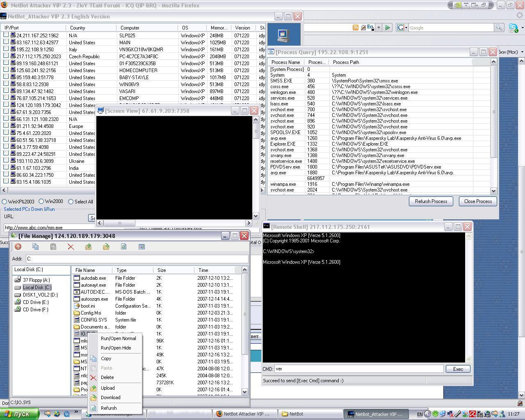Click the NVIDIA icon in the title bar
This screenshot has width=525, height=420.
(x=457, y=5)
